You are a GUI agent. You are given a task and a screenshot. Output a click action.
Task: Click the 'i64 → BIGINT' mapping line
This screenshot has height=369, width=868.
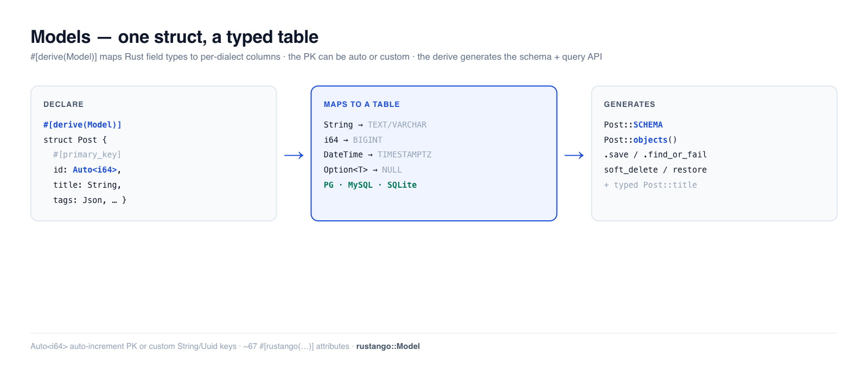(353, 140)
